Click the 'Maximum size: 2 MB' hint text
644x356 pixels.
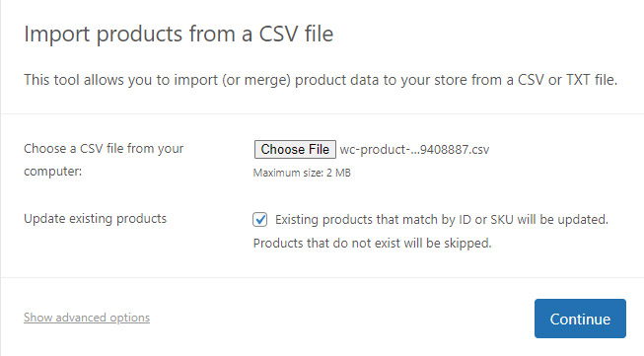(x=302, y=173)
